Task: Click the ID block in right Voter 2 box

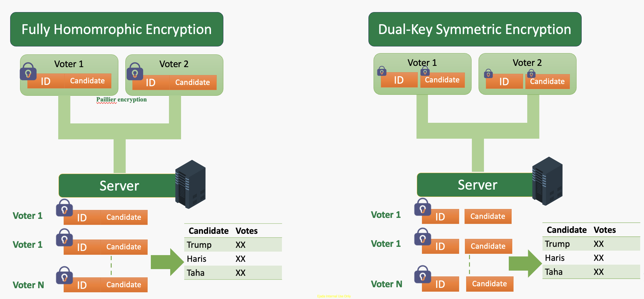Action: pyautogui.click(x=504, y=82)
